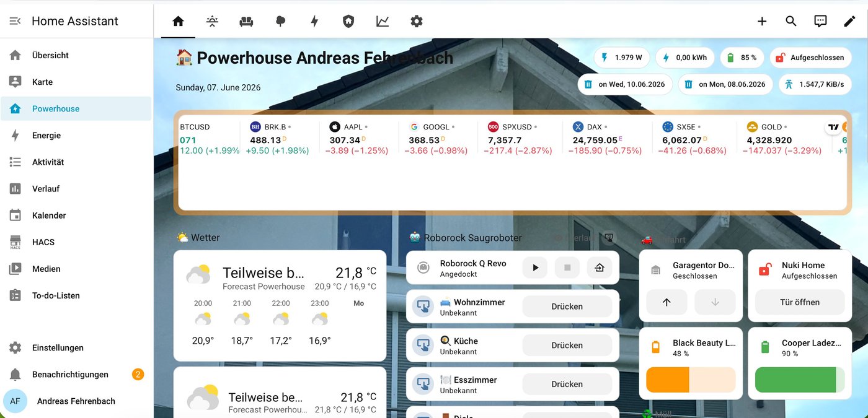Open the BRK.B ticker entry
This screenshot has height=418, width=868.
[x=279, y=139]
